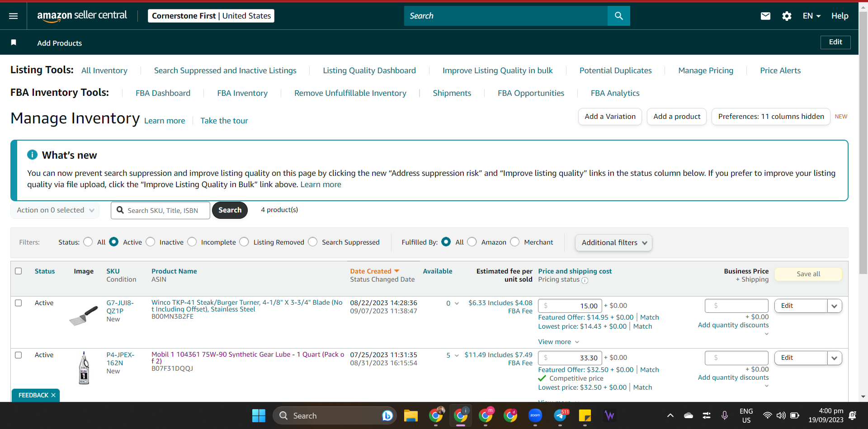Image resolution: width=868 pixels, height=429 pixels.
Task: Open the Wi-Fi network tray icon
Action: tap(767, 415)
